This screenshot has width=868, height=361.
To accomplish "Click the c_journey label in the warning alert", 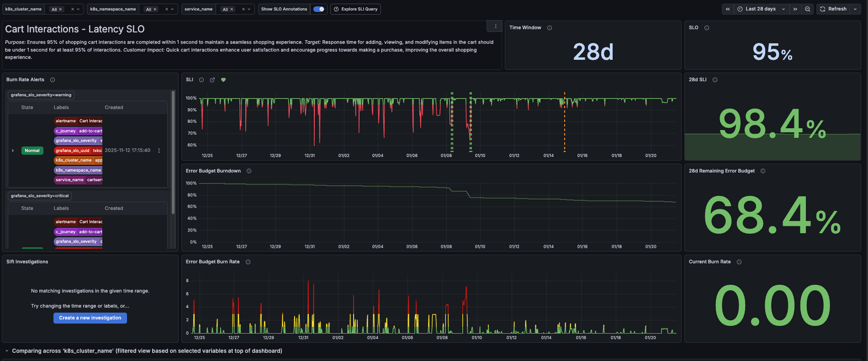I will tap(78, 131).
